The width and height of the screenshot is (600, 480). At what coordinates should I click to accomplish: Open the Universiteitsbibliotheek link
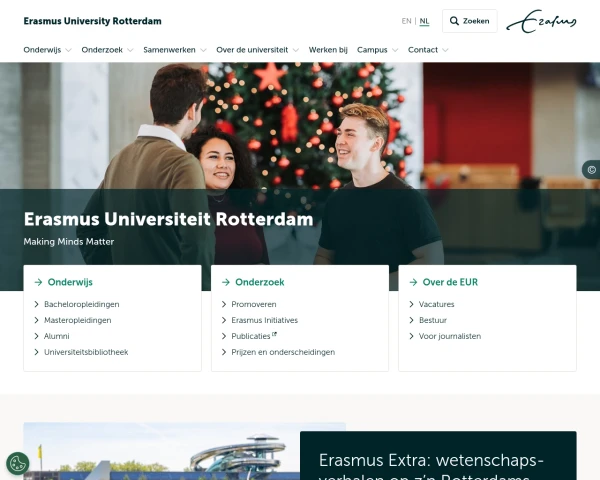[x=86, y=352]
